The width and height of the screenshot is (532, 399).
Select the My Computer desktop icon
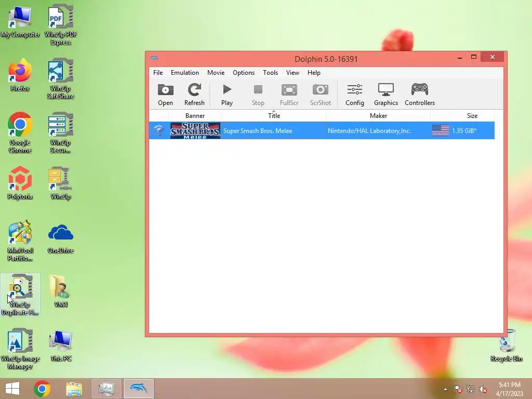20,22
